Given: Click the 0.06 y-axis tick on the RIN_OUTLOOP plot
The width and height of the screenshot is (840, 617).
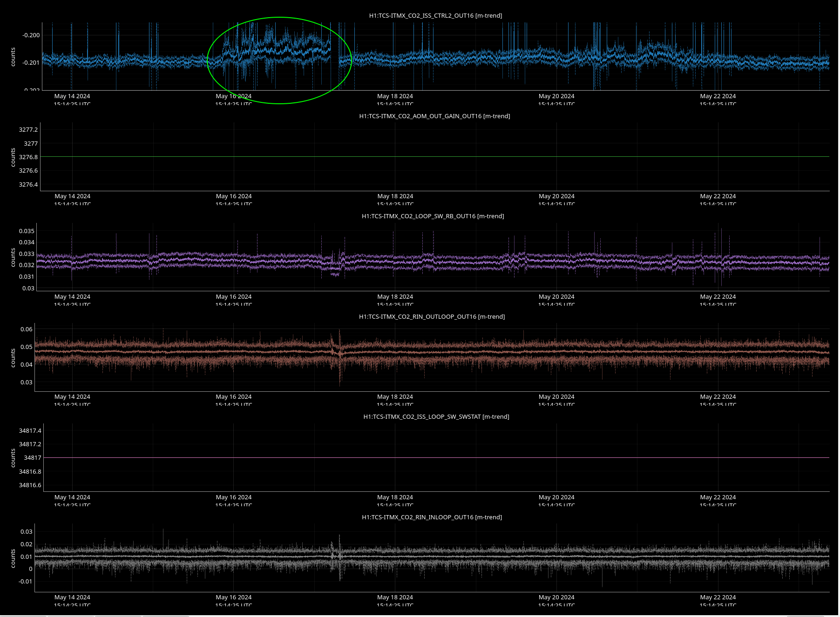Looking at the screenshot, I should click(x=27, y=329).
